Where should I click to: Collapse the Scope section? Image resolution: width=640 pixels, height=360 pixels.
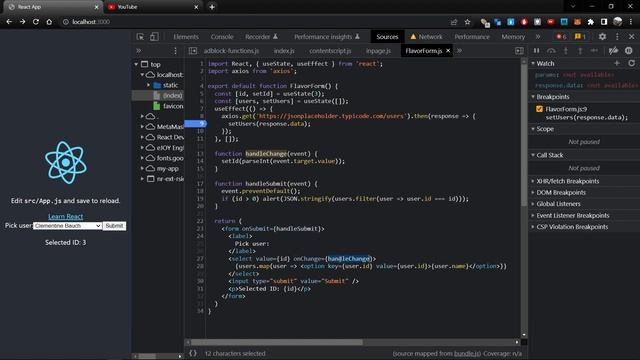[x=533, y=129]
